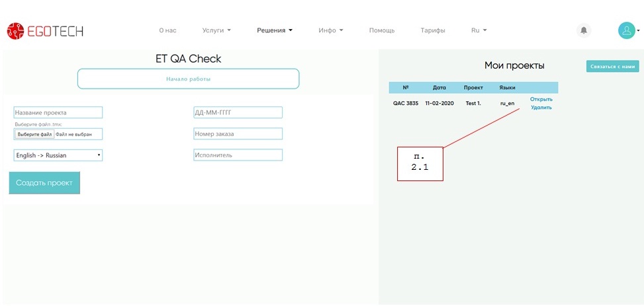This screenshot has height=306, width=644.
Task: Expand the Услуги dropdown menu
Action: point(216,30)
